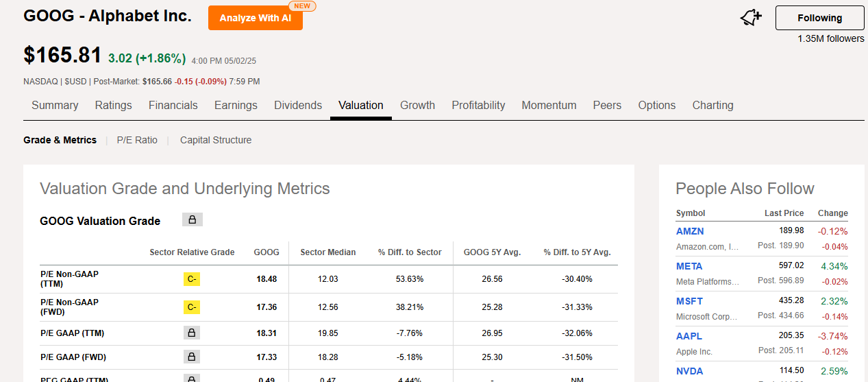This screenshot has width=868, height=382.
Task: Click lock icon in P/E GAAP (TTM) row
Action: pyautogui.click(x=192, y=333)
